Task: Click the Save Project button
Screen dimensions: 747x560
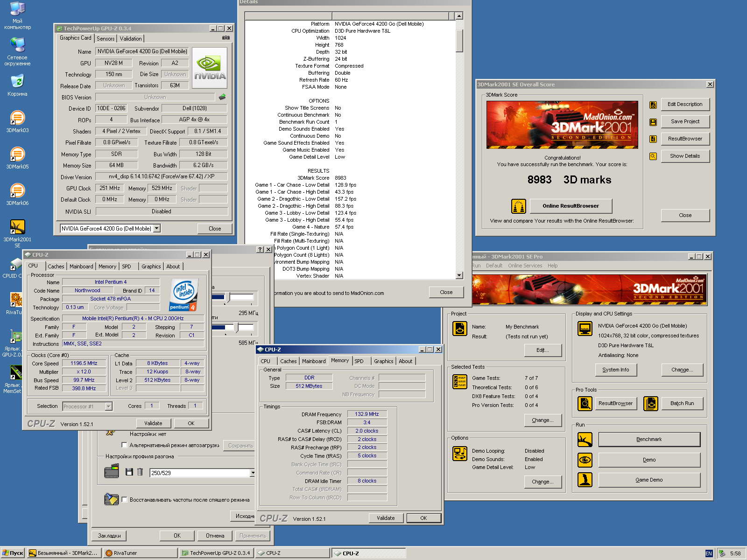Action: tap(685, 121)
